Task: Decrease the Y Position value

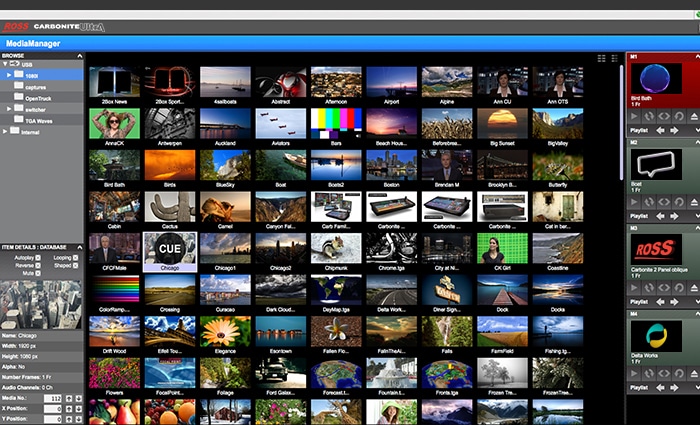Action: tap(79, 419)
